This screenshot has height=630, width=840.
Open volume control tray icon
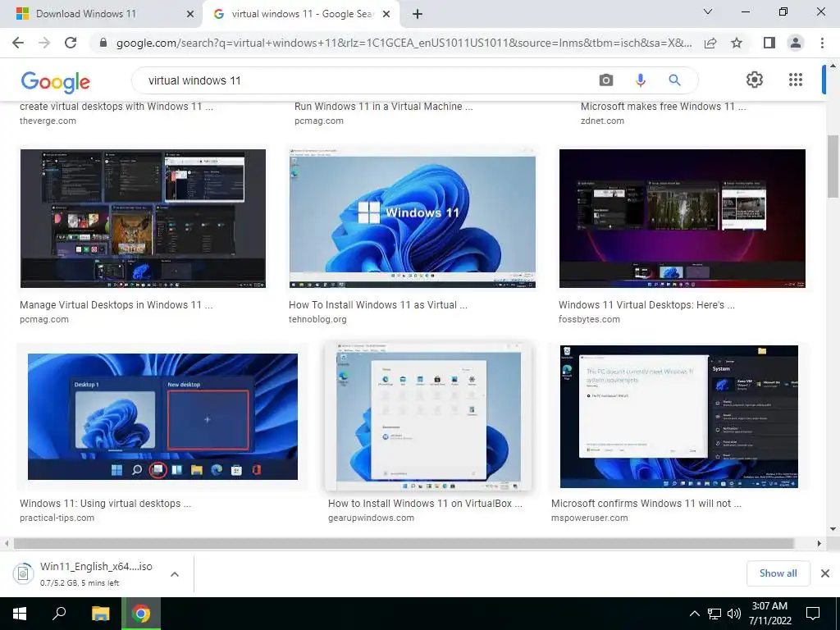(x=734, y=614)
